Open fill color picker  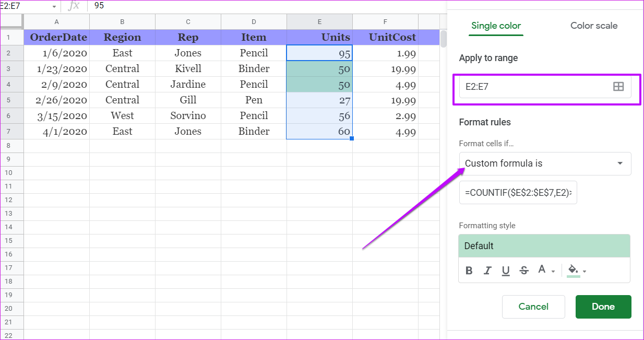577,271
